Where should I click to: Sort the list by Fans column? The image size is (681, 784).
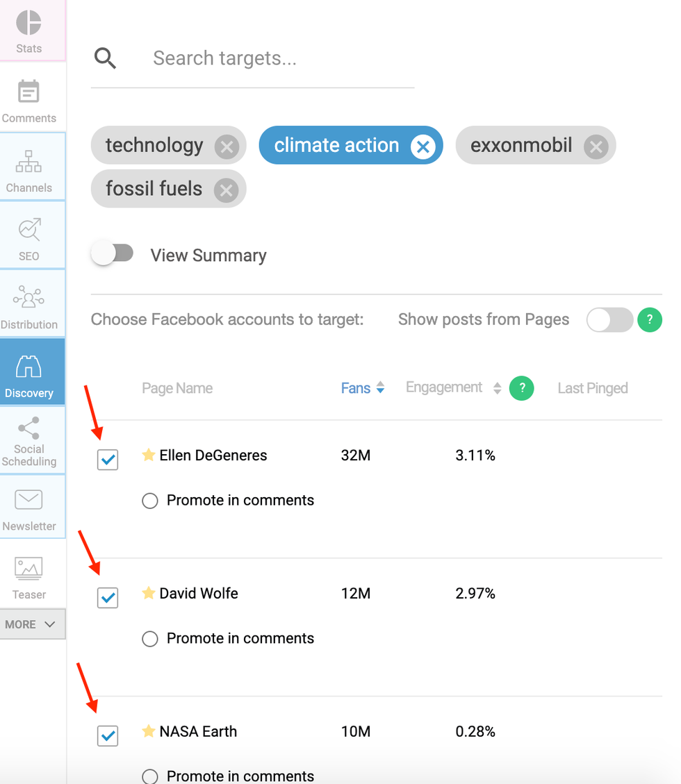(362, 389)
